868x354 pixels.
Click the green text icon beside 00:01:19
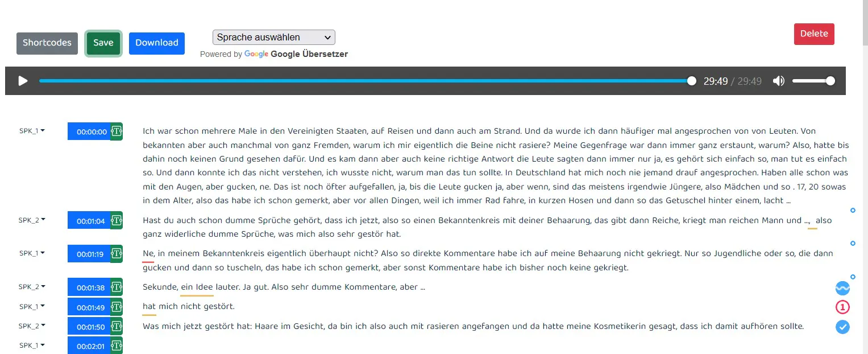117,254
